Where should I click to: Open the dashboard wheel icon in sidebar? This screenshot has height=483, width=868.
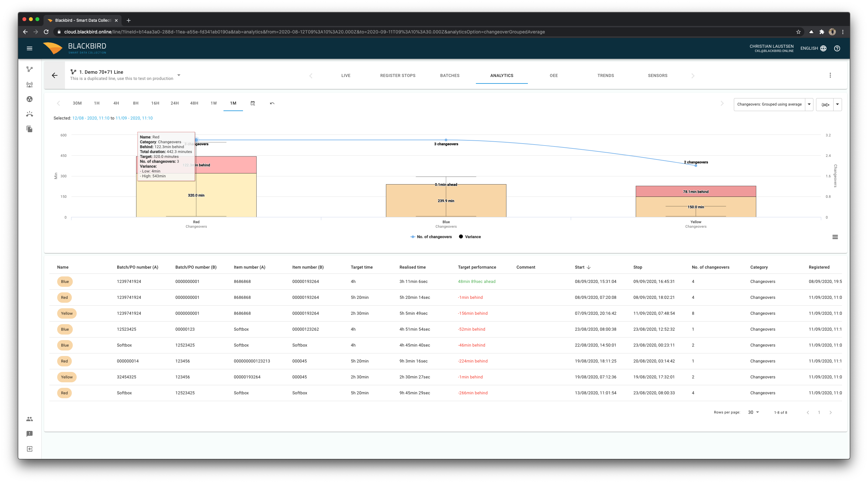coord(30,99)
